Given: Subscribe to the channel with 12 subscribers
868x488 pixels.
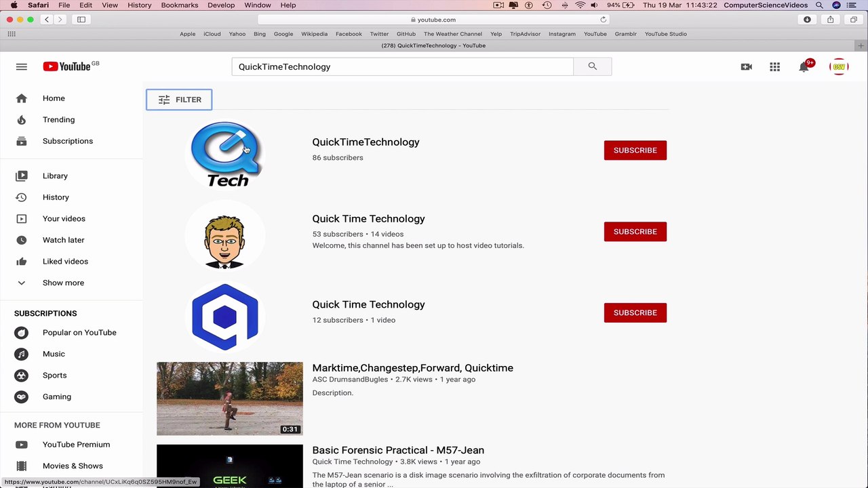Looking at the screenshot, I should (x=635, y=313).
